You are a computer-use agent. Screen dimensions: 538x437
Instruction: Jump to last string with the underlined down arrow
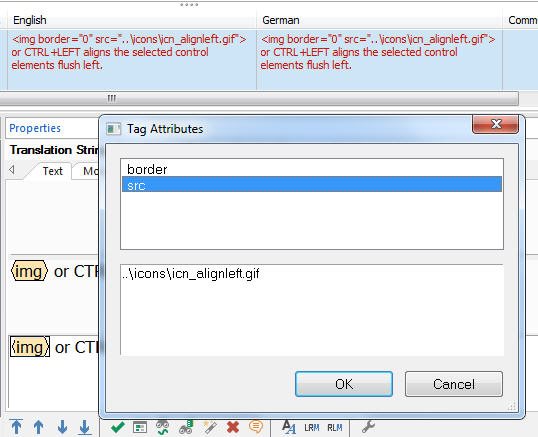(x=84, y=427)
